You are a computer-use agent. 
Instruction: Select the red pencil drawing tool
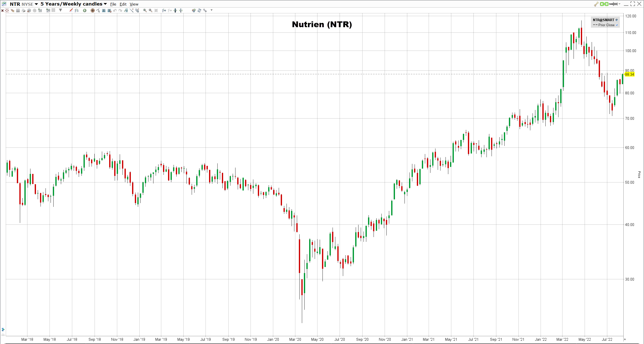pos(71,10)
